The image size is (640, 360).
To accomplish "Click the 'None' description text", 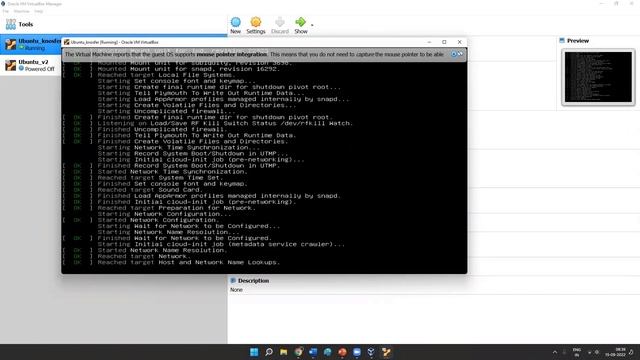I will 236,289.
